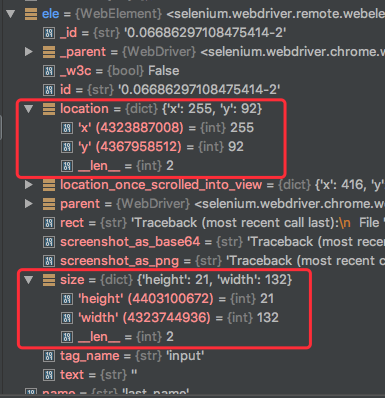Collapse the size dict node
The width and height of the screenshot is (385, 398).
click(x=29, y=280)
